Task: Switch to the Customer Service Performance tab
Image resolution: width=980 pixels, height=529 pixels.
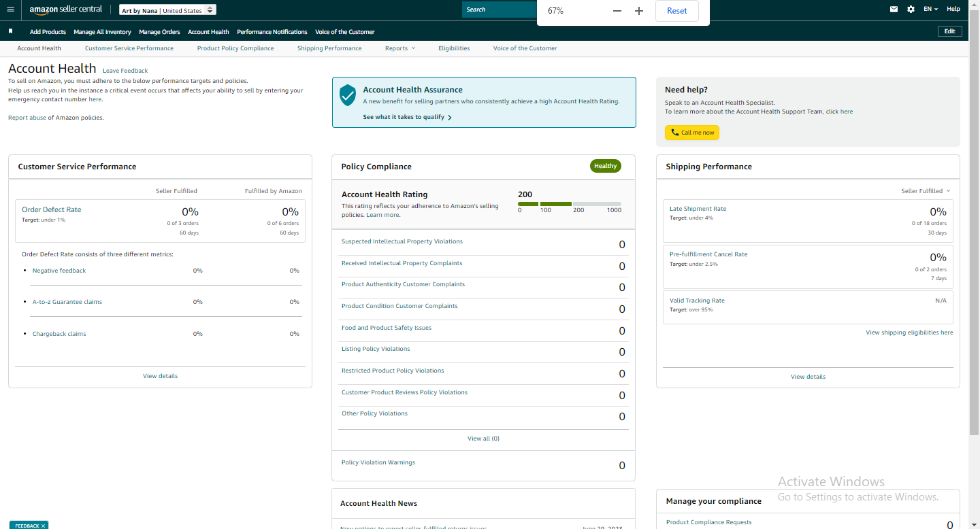Action: click(x=129, y=48)
